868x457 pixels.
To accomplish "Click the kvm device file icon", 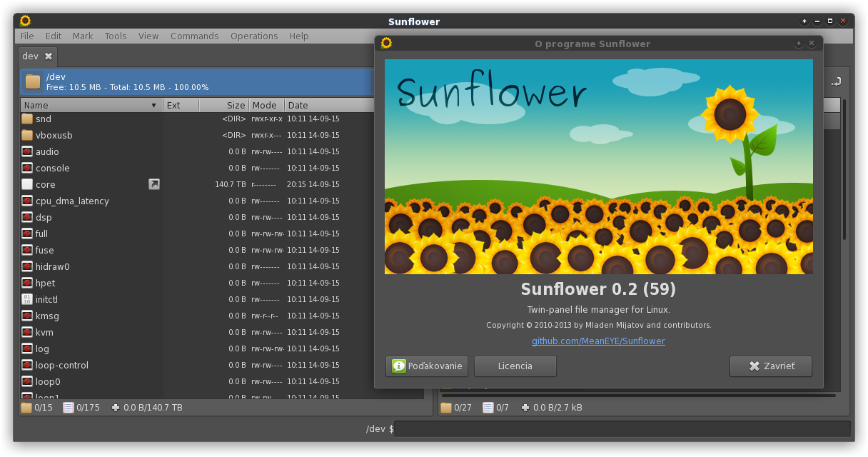I will coord(27,332).
